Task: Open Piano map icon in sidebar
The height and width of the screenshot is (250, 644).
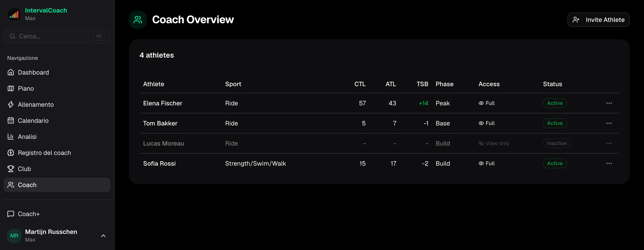Action: click(x=11, y=88)
